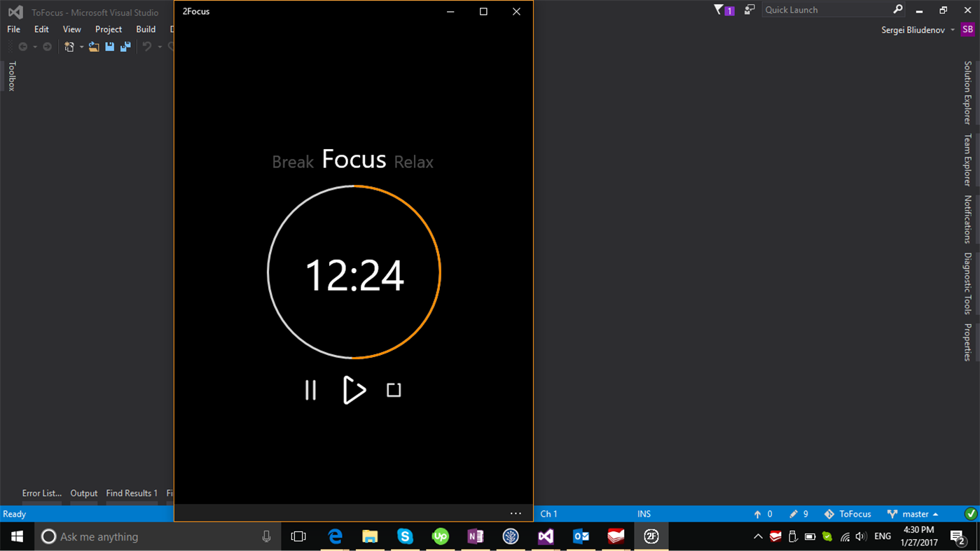Open the Build menu
This screenshot has width=980, height=551.
point(145,29)
